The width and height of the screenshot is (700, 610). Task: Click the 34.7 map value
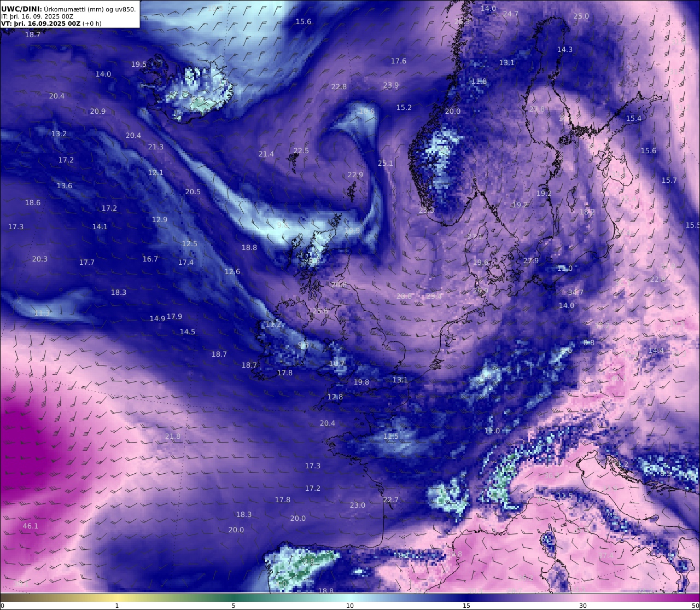[x=576, y=293]
